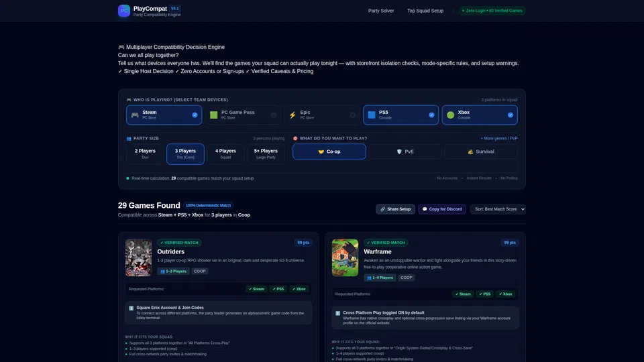
Task: Click the info icon beside Cross Platform Play
Action: [x=337, y=313]
